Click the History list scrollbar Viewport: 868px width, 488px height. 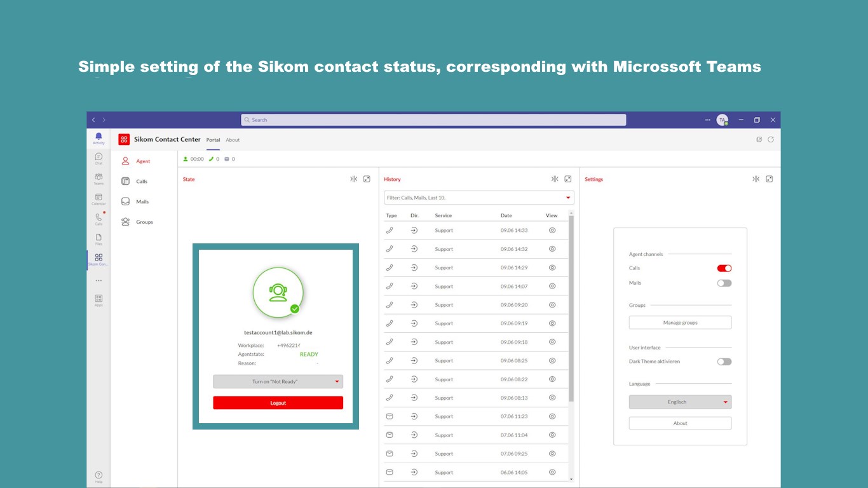571,308
